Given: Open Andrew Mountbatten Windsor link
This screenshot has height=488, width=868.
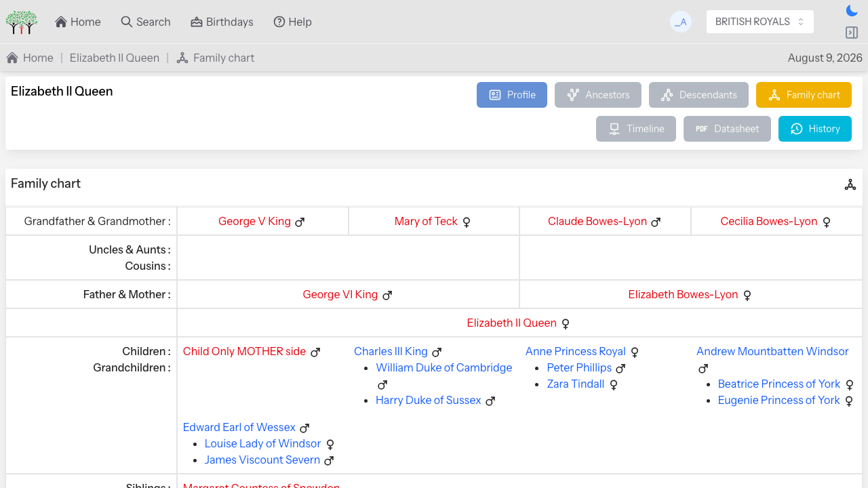Looking at the screenshot, I should (x=772, y=351).
